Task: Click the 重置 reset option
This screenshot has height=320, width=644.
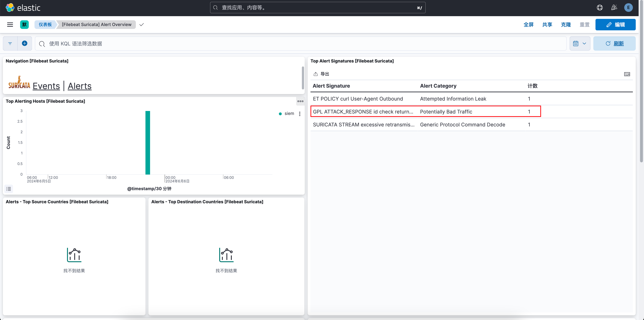Action: click(585, 24)
